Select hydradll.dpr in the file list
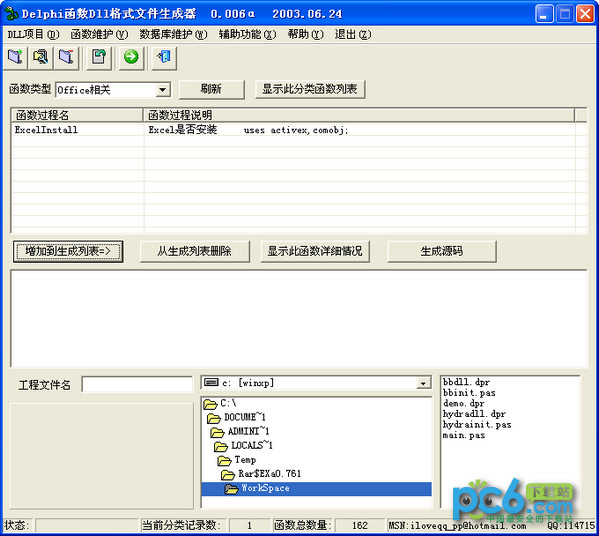The image size is (599, 536). tap(474, 414)
